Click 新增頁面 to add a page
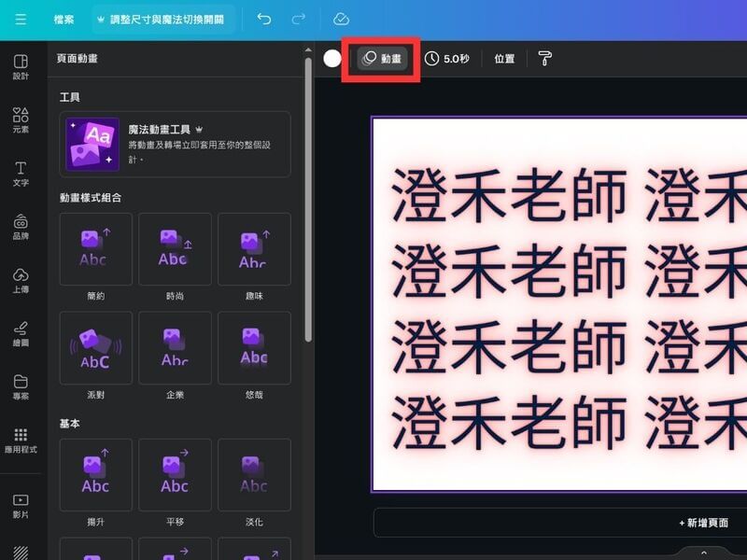Viewport: 747px width, 560px height. (703, 523)
